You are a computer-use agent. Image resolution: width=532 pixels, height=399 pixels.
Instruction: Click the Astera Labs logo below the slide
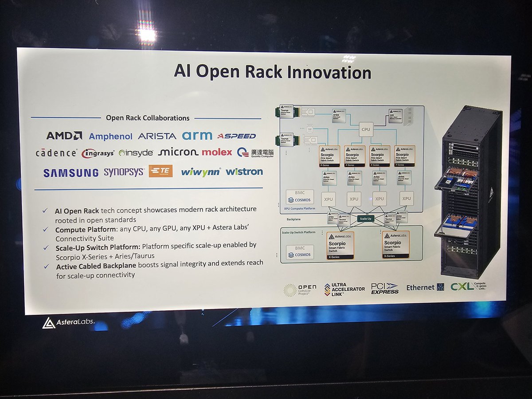pyautogui.click(x=68, y=322)
